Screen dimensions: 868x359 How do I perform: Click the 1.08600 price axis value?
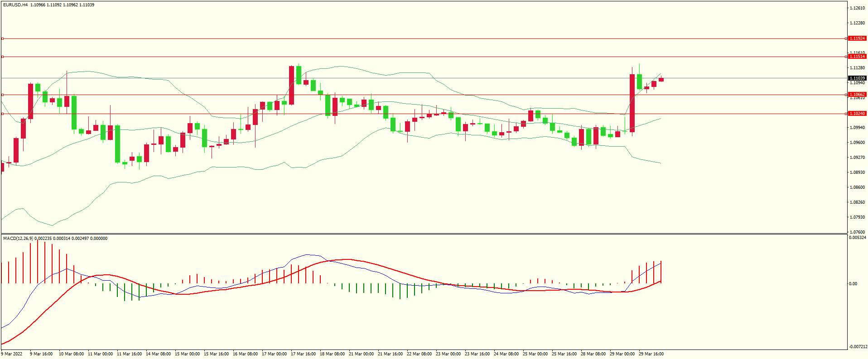tap(857, 187)
